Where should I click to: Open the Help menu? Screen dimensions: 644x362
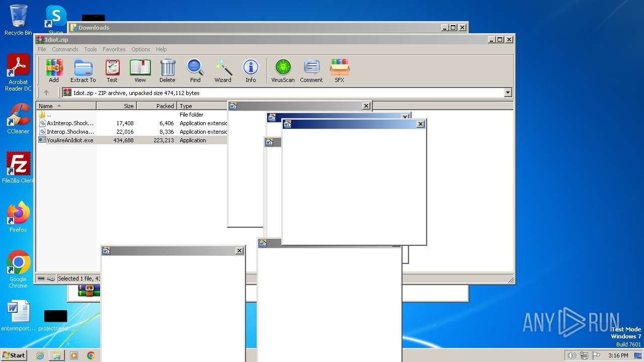click(x=161, y=49)
